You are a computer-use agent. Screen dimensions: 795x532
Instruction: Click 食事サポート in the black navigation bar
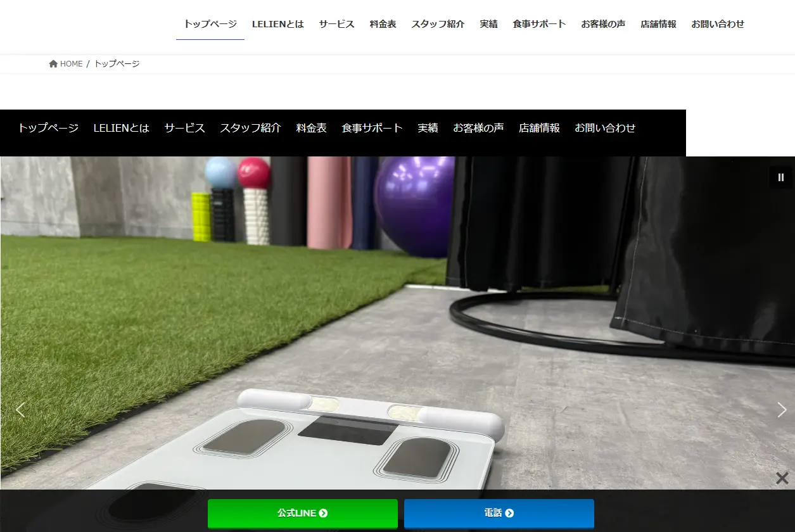click(372, 128)
